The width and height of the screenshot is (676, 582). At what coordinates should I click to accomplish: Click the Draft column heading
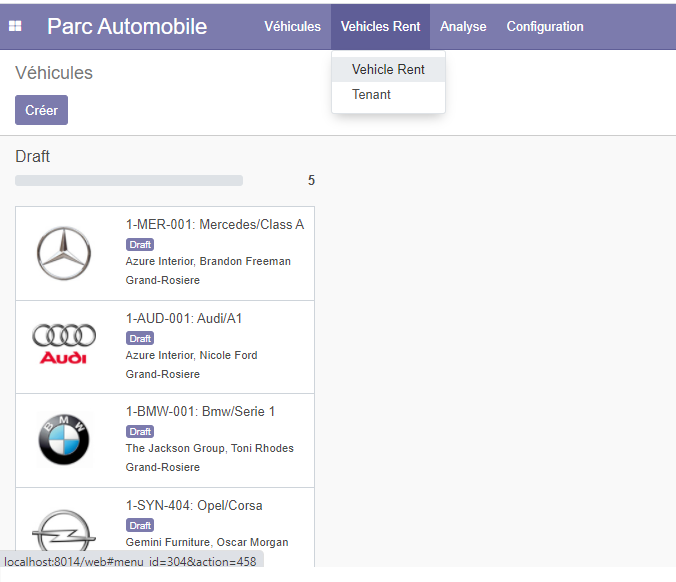tap(32, 156)
